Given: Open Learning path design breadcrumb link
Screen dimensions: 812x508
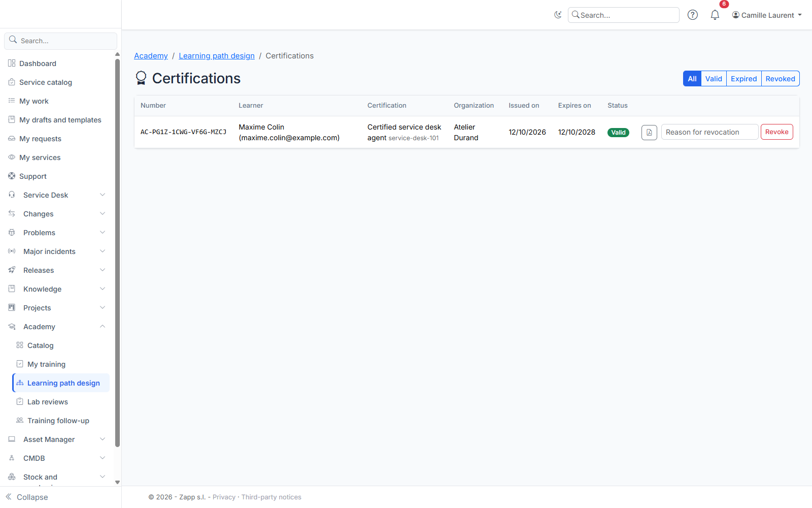Looking at the screenshot, I should (217, 56).
